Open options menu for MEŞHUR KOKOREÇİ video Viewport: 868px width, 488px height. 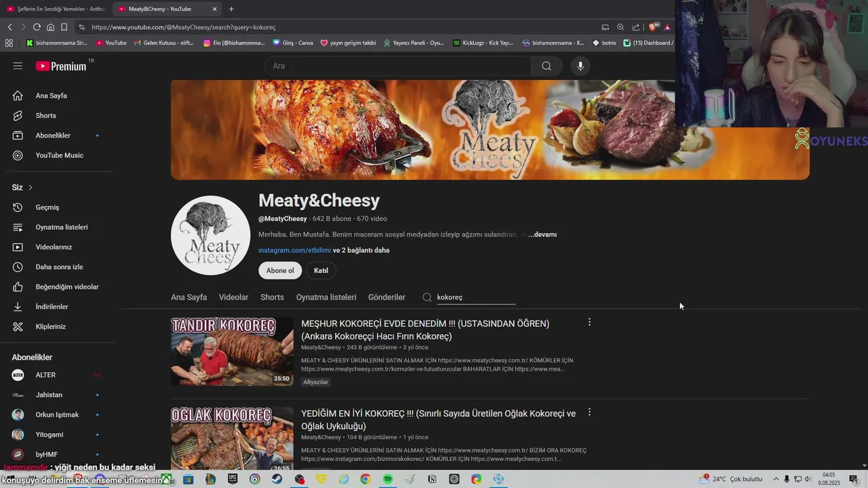589,323
